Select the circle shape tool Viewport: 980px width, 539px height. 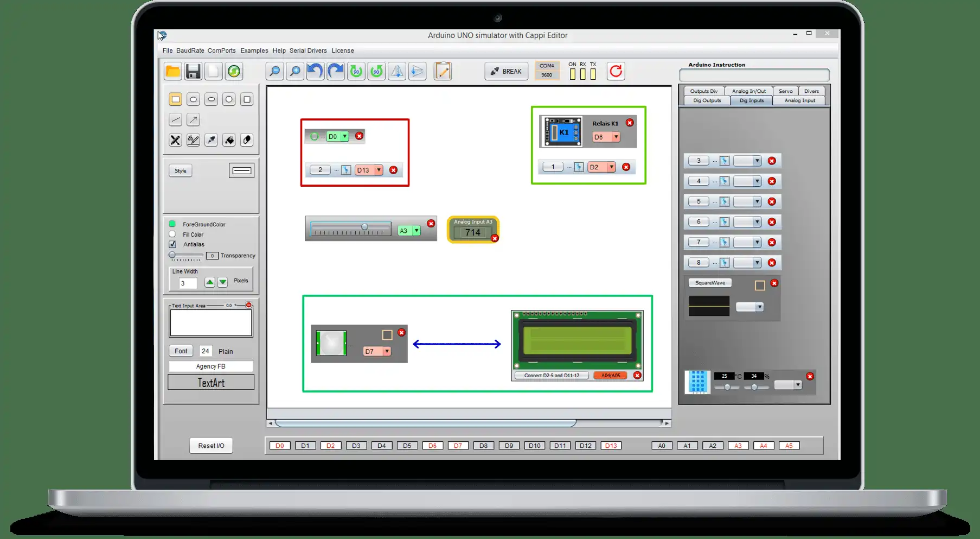tap(229, 99)
